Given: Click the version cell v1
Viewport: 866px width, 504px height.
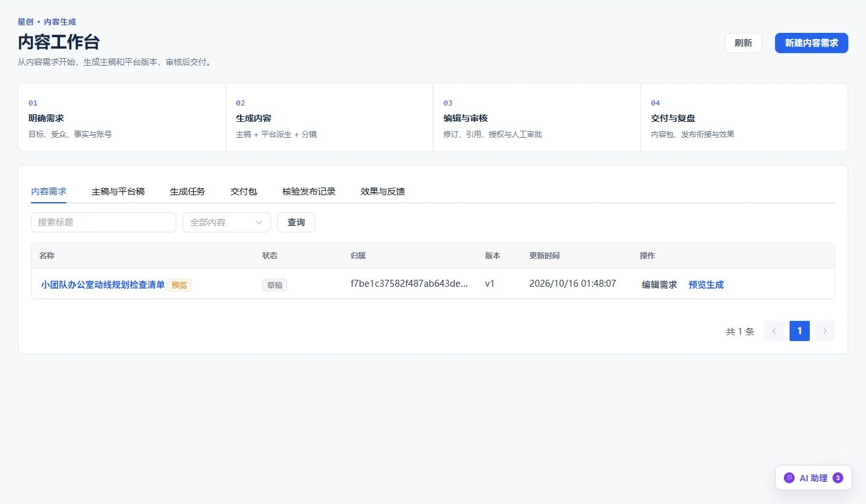Looking at the screenshot, I should coord(490,284).
